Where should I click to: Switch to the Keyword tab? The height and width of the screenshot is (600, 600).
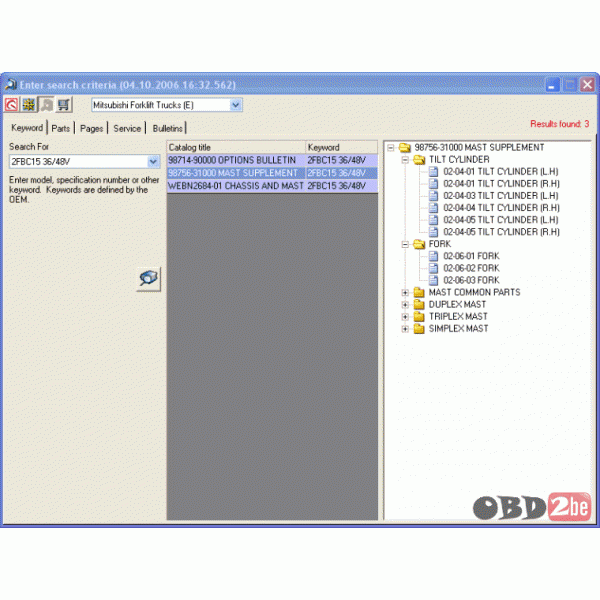coord(27,128)
